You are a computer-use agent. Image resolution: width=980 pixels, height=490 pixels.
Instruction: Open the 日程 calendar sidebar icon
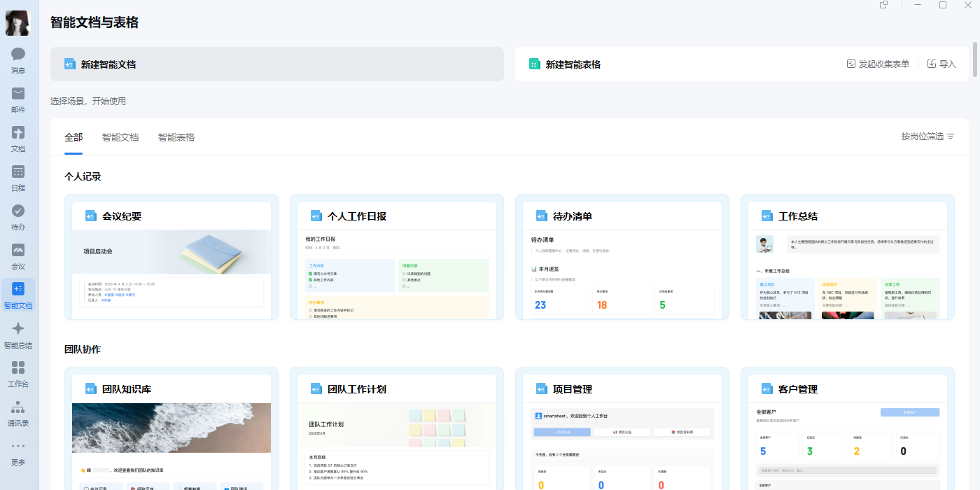point(18,178)
